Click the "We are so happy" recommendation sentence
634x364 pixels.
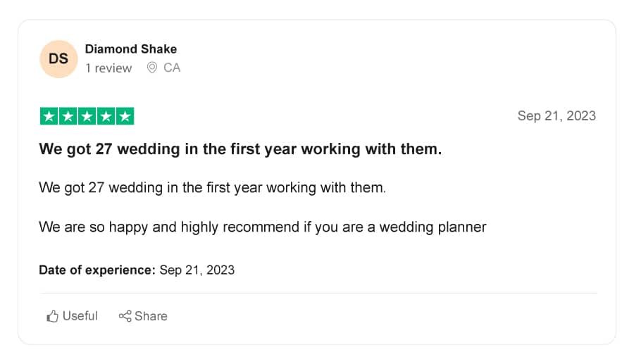click(263, 227)
